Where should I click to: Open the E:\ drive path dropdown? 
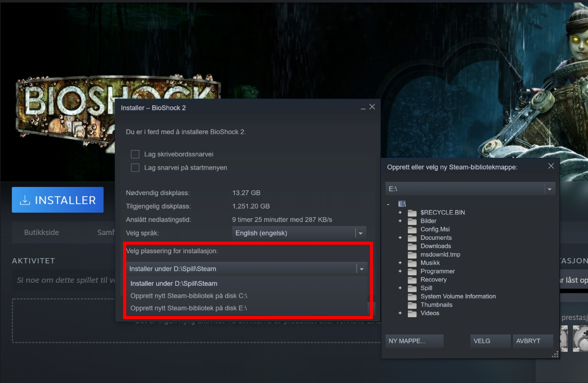[x=470, y=189]
